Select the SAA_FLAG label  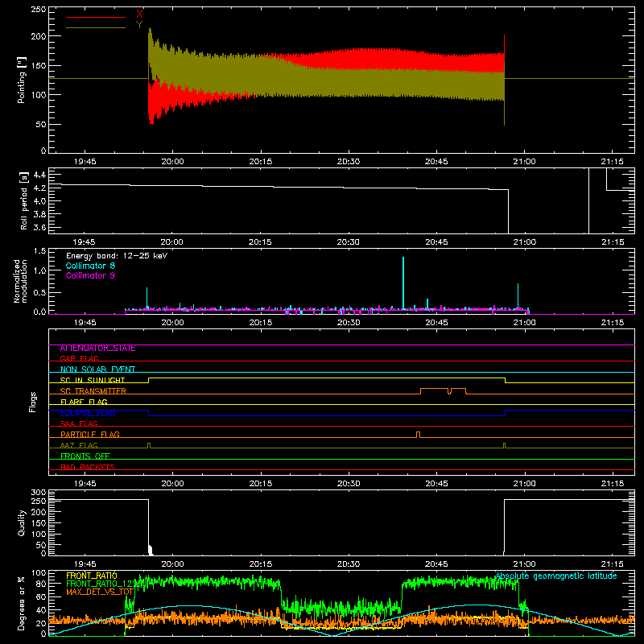click(x=79, y=423)
